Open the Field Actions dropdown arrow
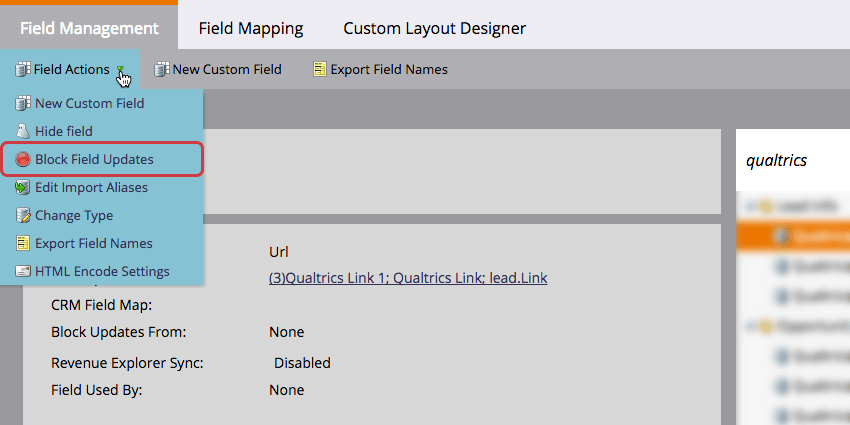 pyautogui.click(x=120, y=69)
